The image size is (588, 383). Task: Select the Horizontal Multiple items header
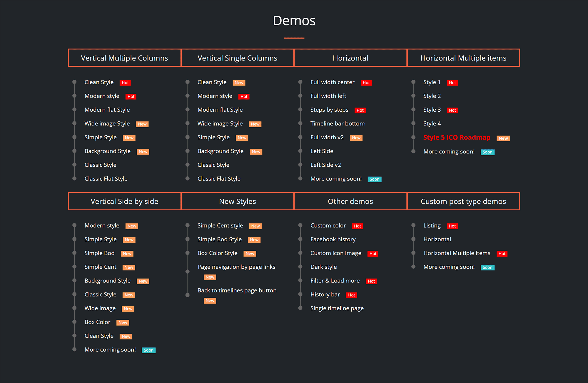463,58
